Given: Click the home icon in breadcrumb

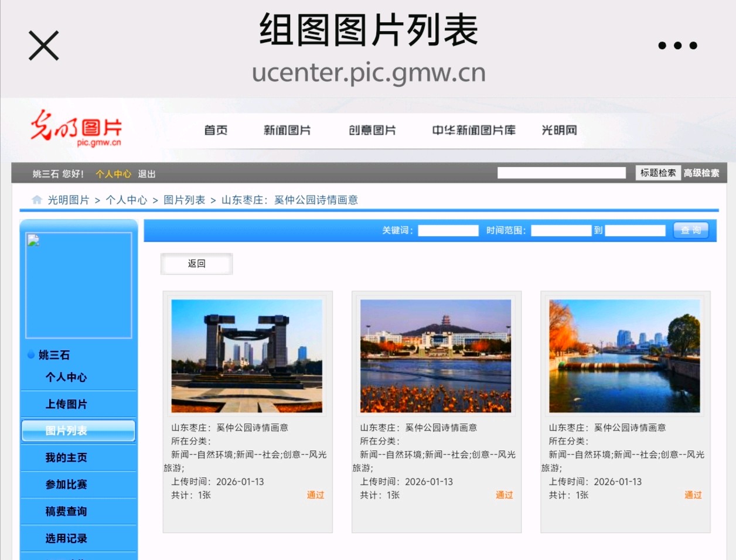Looking at the screenshot, I should click(37, 200).
